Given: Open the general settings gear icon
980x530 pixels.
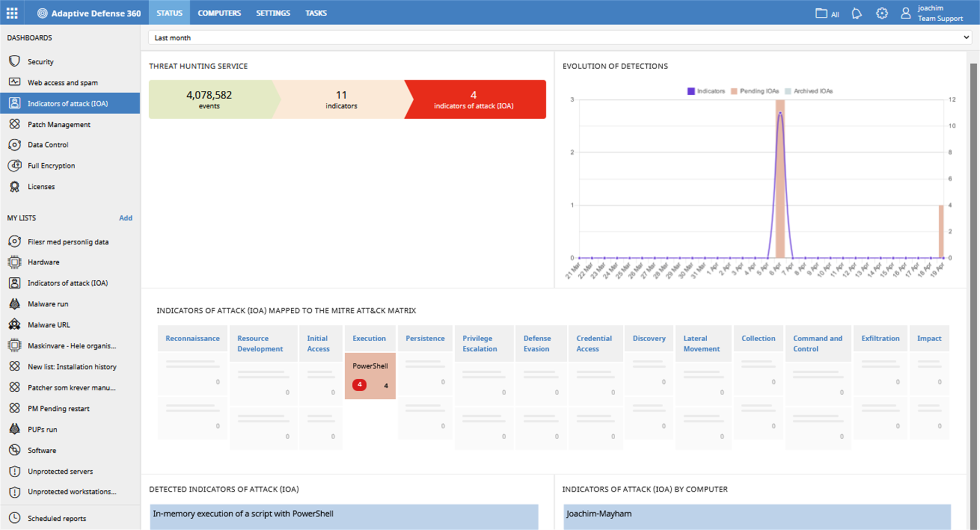Looking at the screenshot, I should [x=882, y=13].
